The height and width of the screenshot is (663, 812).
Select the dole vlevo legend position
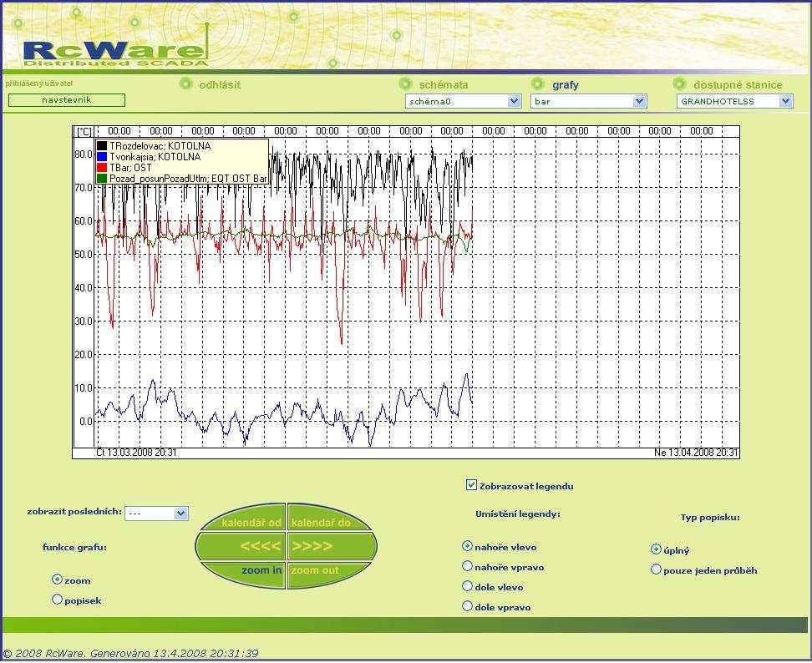467,586
